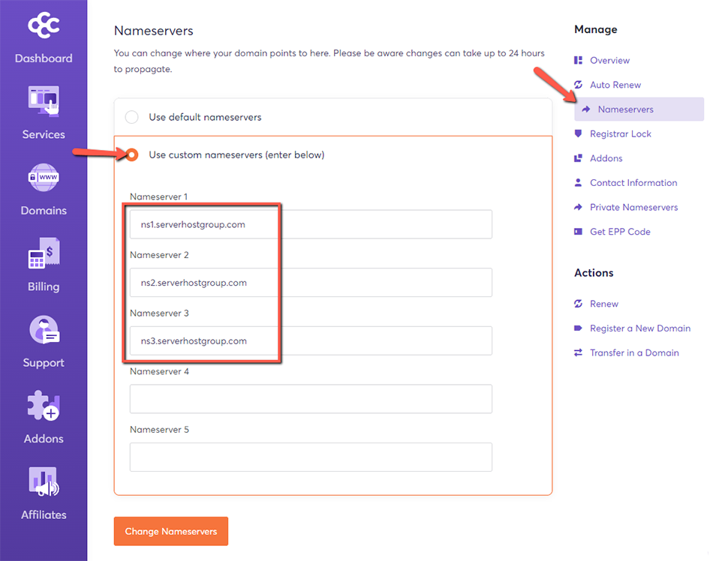
Task: Open the Private Nameservers link
Action: [x=633, y=207]
